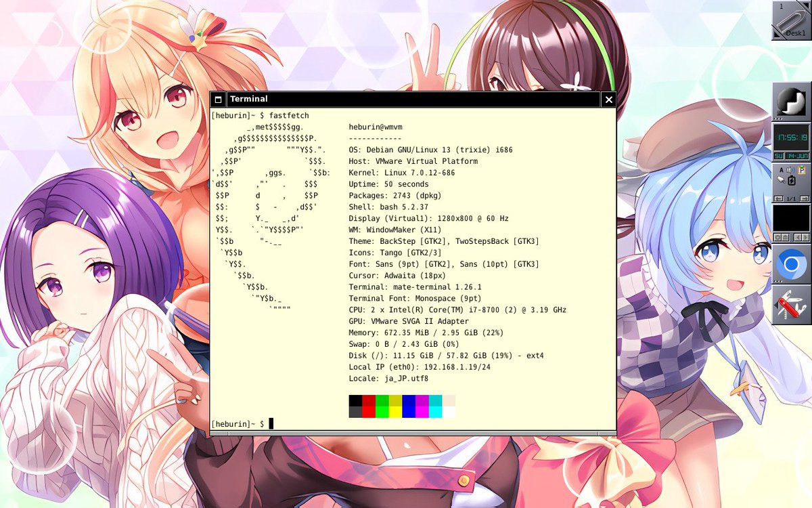Click the Terminal window title bar
The width and height of the screenshot is (812, 508).
[x=413, y=100]
